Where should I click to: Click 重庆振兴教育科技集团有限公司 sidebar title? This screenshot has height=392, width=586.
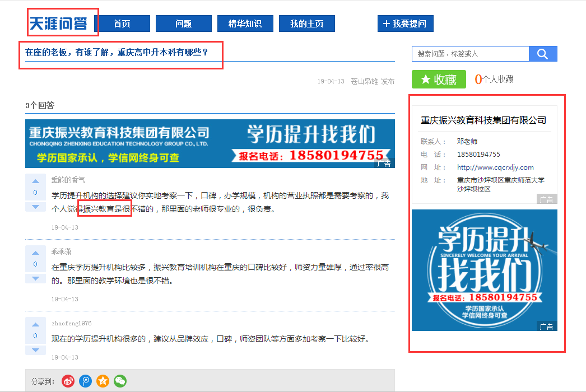483,120
